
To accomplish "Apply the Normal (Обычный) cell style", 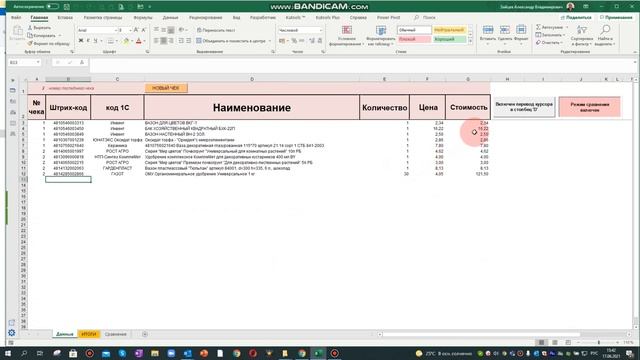I will pos(414,30).
